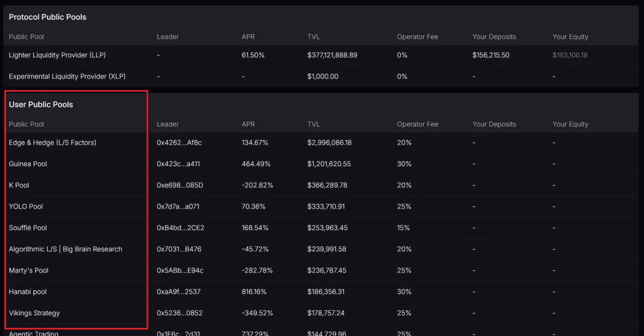
Task: Select the Soufflé Pool
Action: [x=28, y=228]
